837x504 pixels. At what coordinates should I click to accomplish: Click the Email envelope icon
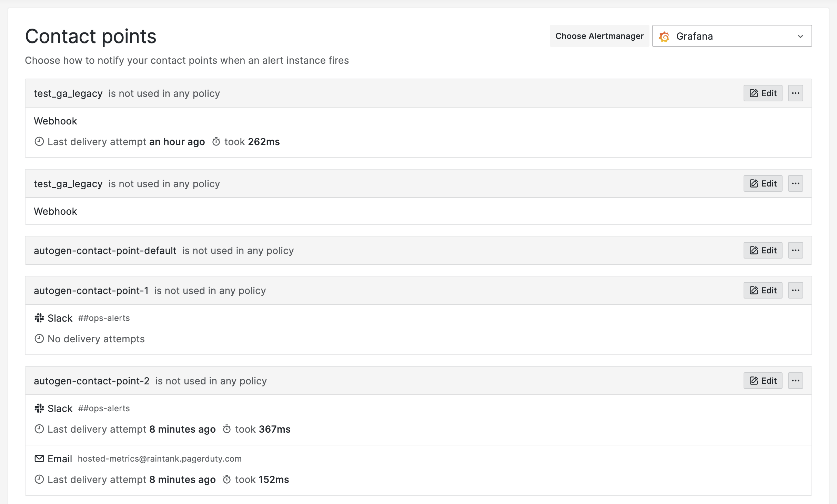39,458
